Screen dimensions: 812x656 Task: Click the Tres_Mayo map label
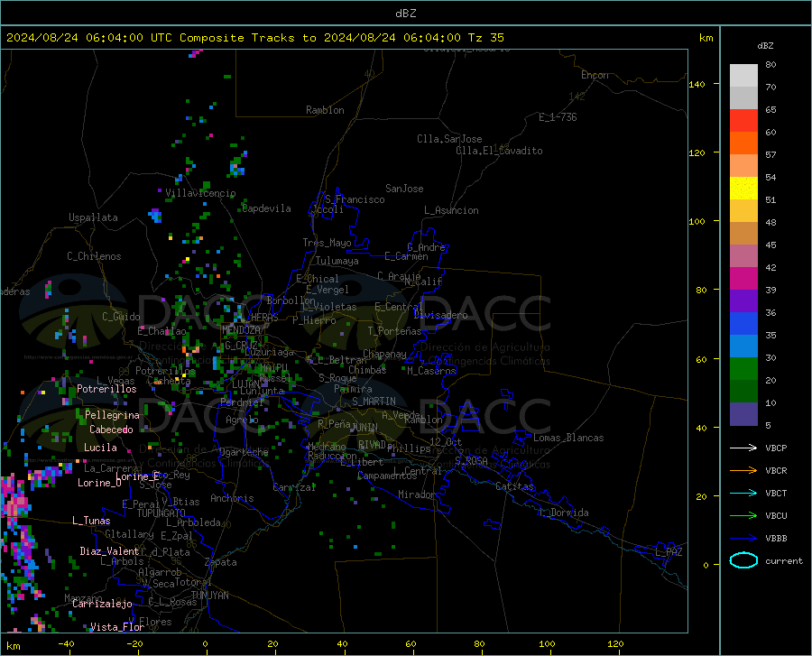coord(327,243)
